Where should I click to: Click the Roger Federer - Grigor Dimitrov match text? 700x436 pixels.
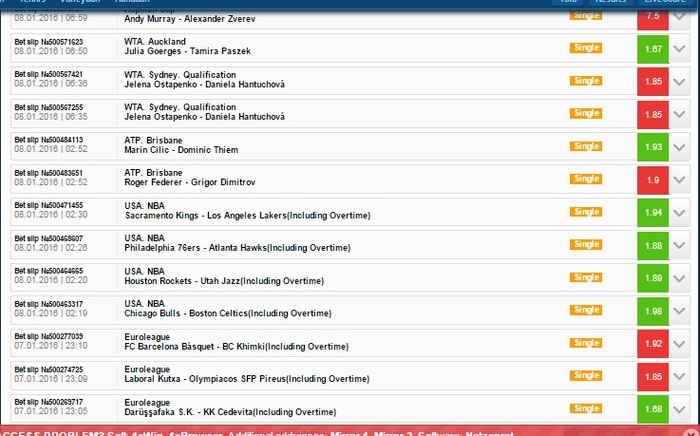[x=190, y=183]
